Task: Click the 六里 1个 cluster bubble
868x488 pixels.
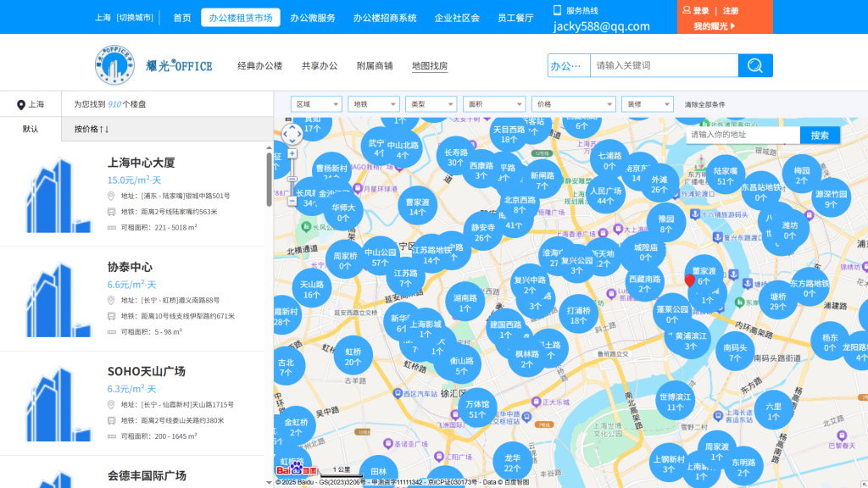Action: (773, 411)
